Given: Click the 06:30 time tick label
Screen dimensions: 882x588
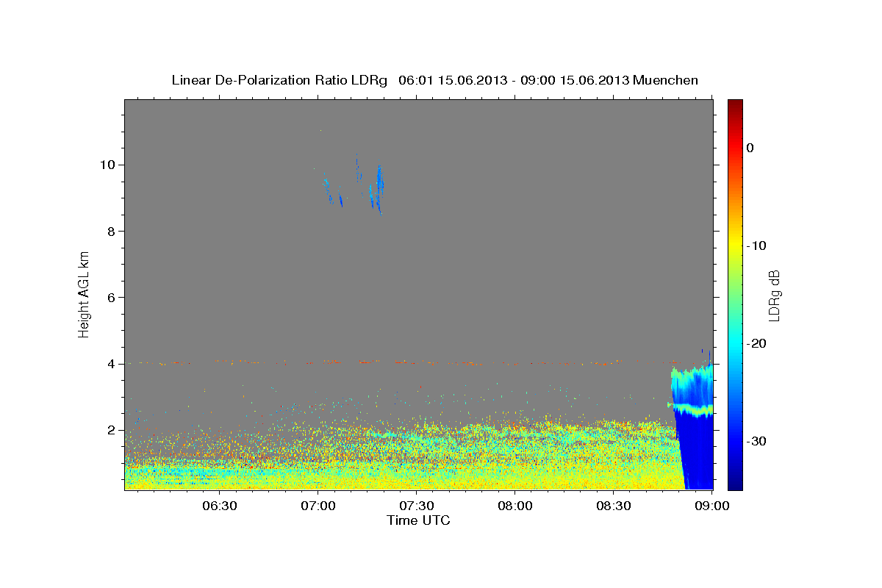Looking at the screenshot, I should click(220, 506).
